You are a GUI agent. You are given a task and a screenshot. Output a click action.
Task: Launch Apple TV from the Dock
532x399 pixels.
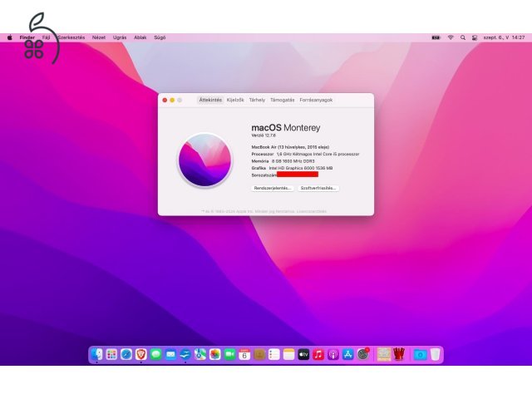click(x=303, y=355)
